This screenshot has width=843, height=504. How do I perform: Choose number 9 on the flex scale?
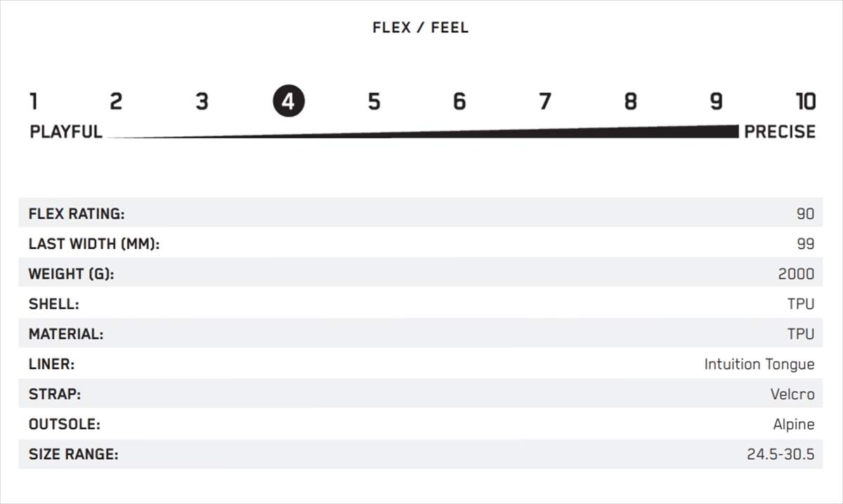716,102
